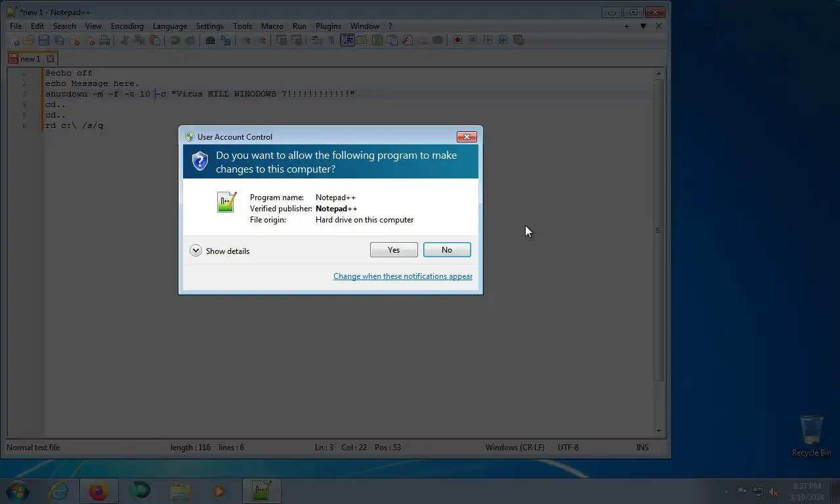Click the Close All toolbar icon
Viewport: 840px width, 504px height.
pyautogui.click(x=91, y=40)
